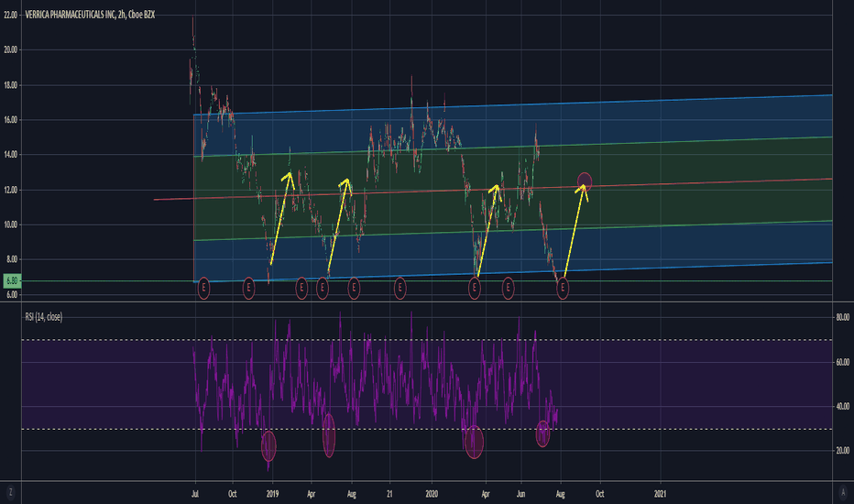Click the 60.00 RSI scale label

pyautogui.click(x=843, y=362)
